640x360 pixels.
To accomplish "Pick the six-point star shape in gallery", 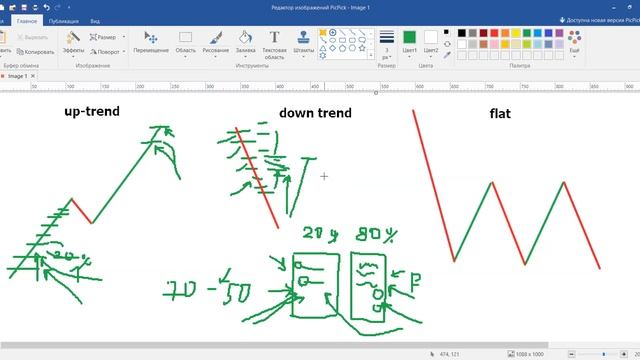I will click(x=323, y=56).
